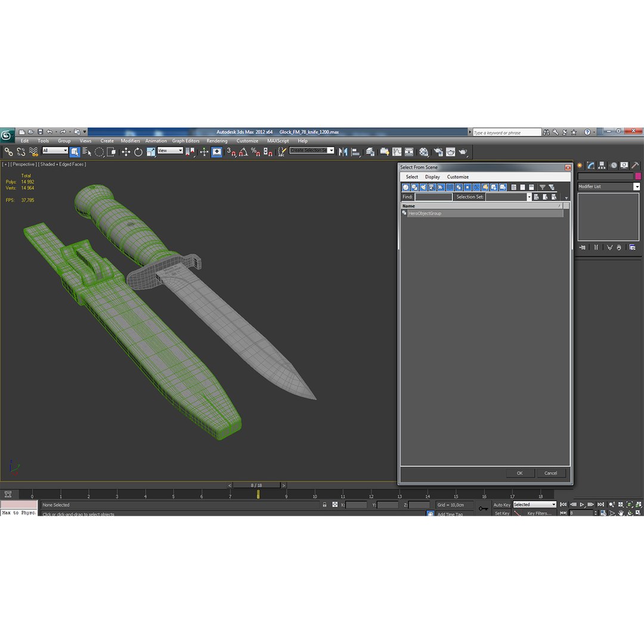Click Cancel in Select From Scene
This screenshot has height=644, width=644.
[x=550, y=473]
